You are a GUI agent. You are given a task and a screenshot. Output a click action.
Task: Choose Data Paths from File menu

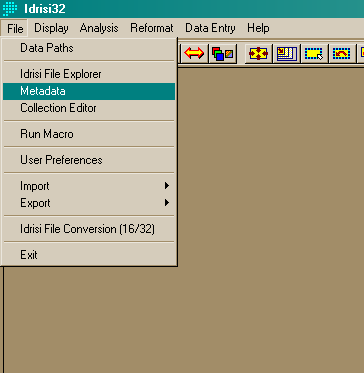[89, 48]
